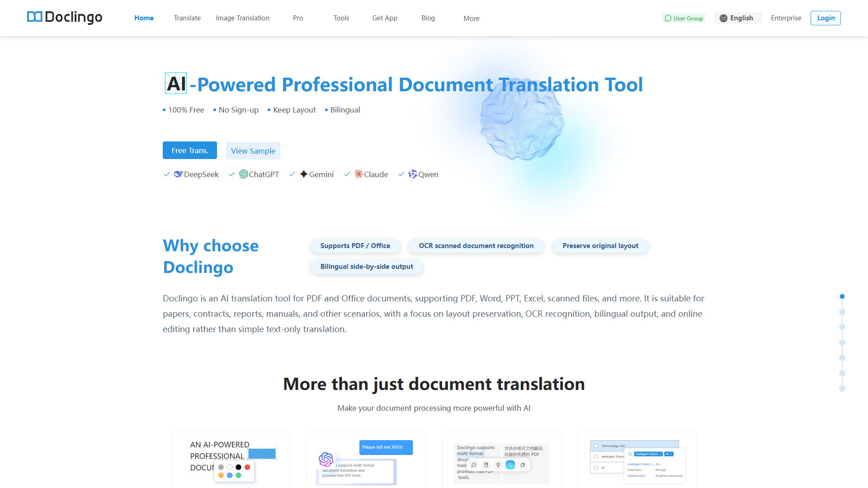The height and width of the screenshot is (488, 868).
Task: Click the Gemini label text
Action: point(321,174)
